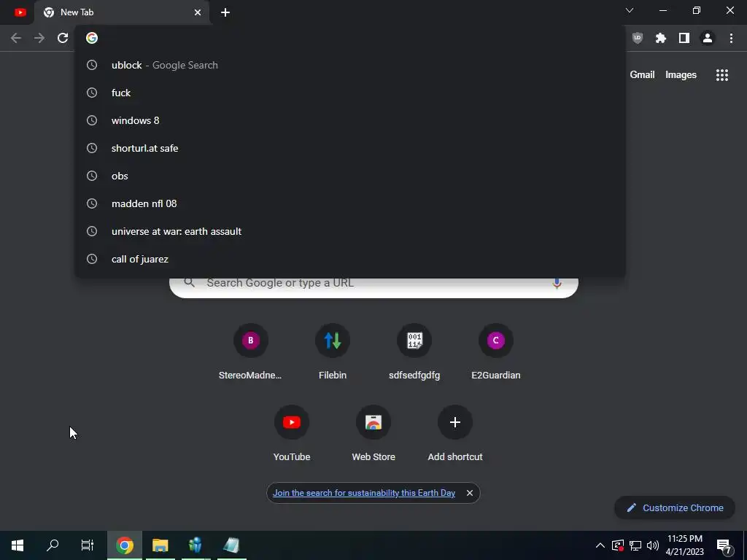
Task: Click the Customize Chrome button
Action: [675, 508]
